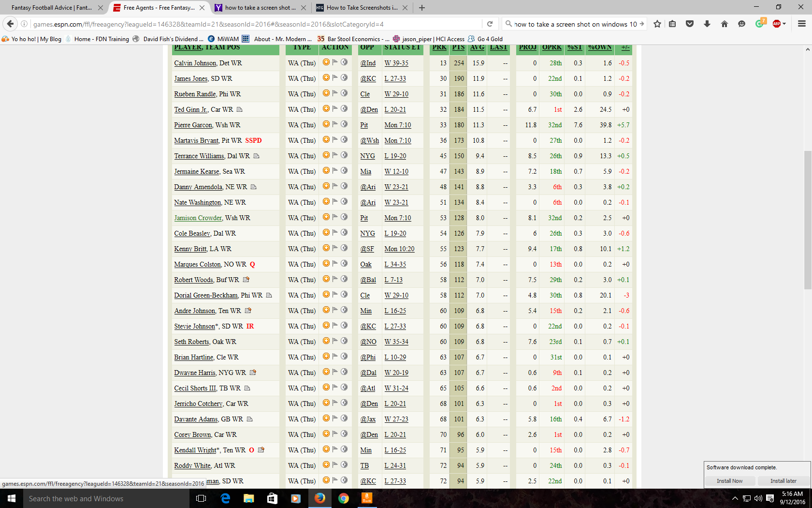
Task: Open the bookmarks list icon in Firefox toolbar
Action: pyautogui.click(x=672, y=24)
